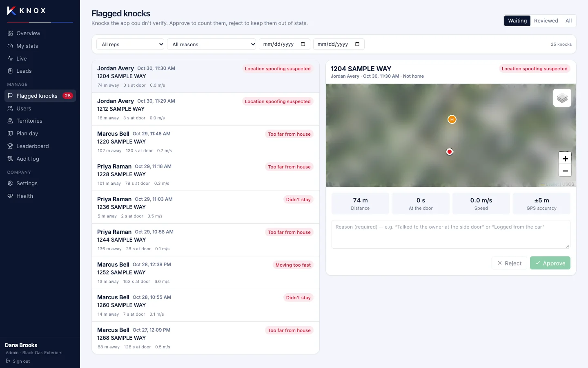This screenshot has height=368, width=588.
Task: Switch to the Waiting tab
Action: click(517, 21)
